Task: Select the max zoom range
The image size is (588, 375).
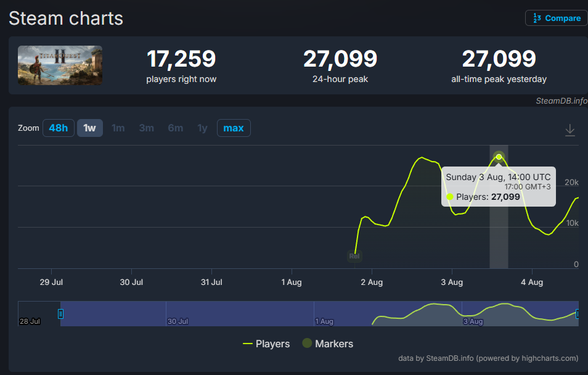Action: (x=234, y=128)
